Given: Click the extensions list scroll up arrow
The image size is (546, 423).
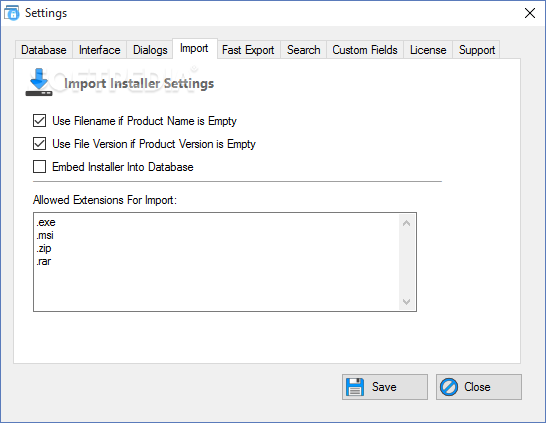Looking at the screenshot, I should coord(406,223).
